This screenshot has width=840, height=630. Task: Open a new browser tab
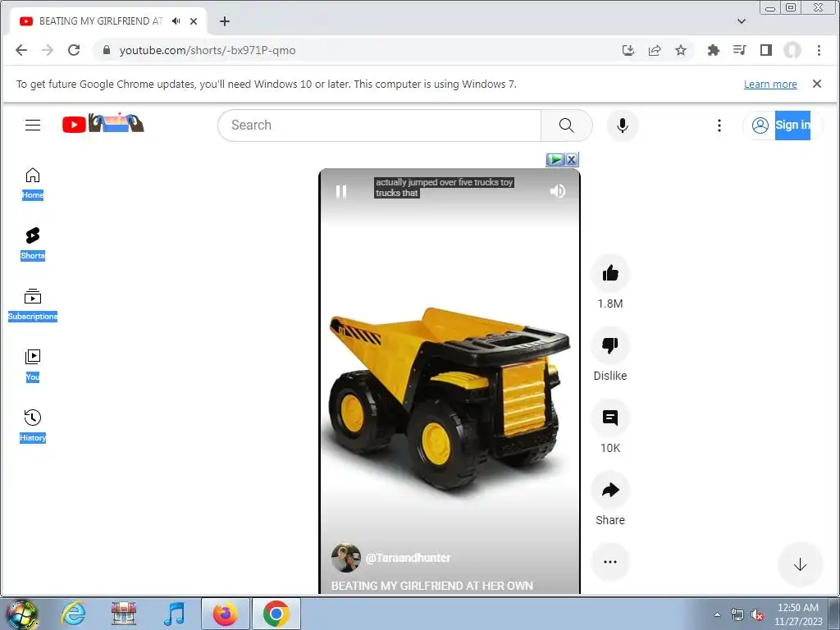pos(225,21)
